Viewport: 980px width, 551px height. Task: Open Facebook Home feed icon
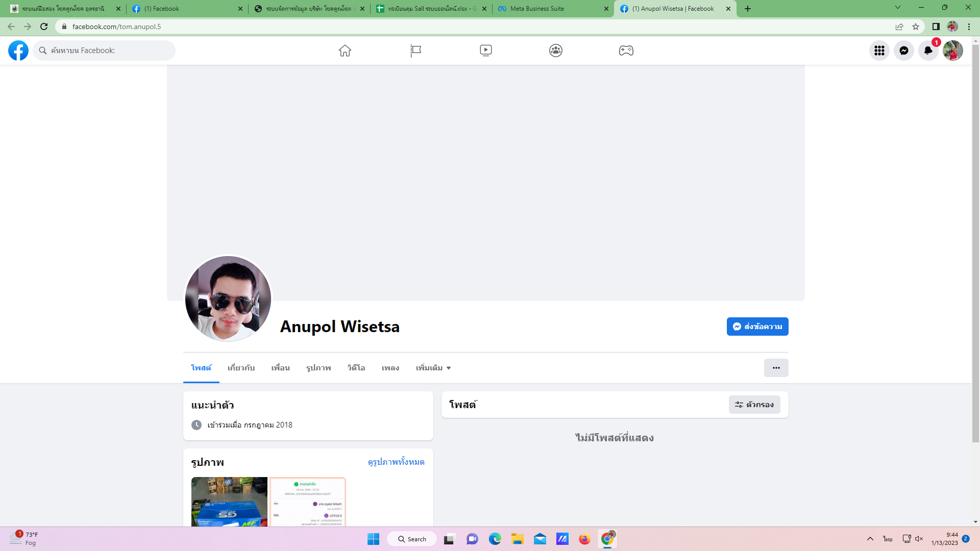click(345, 51)
